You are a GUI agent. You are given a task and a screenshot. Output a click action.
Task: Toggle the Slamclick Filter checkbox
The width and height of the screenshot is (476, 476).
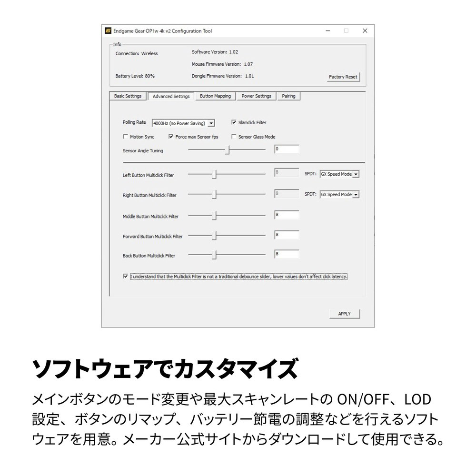click(234, 122)
